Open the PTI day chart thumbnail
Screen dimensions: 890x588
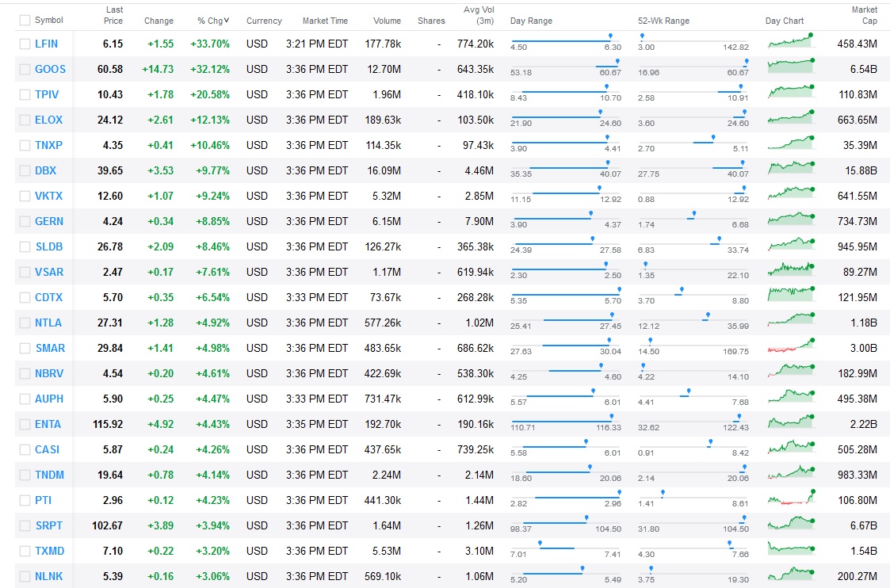click(791, 498)
